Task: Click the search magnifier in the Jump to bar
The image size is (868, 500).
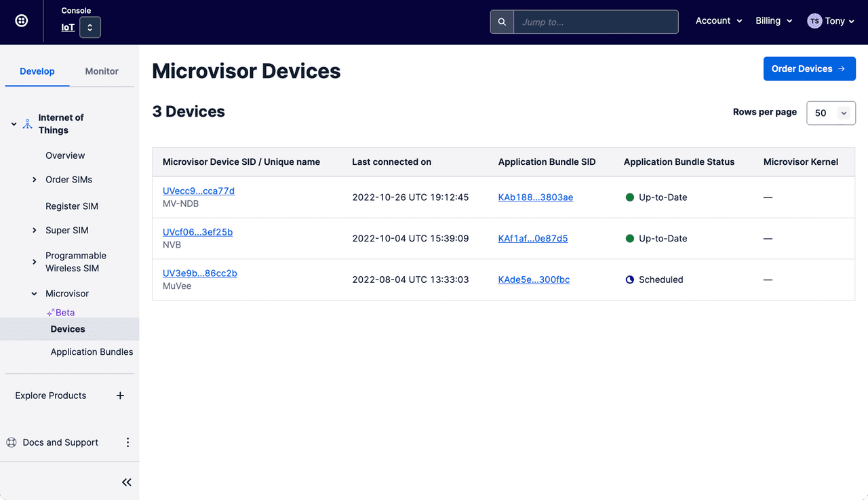Action: tap(501, 21)
